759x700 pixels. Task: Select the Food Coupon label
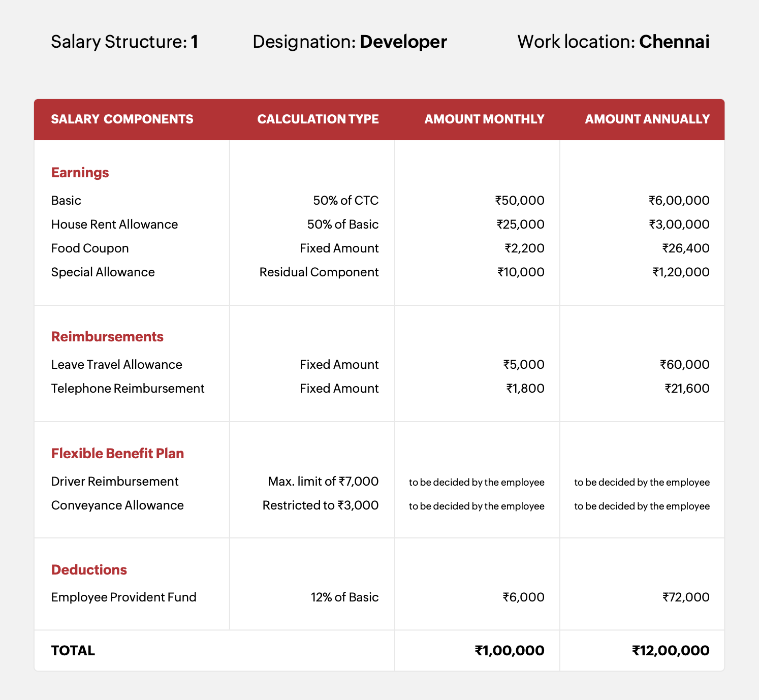90,248
